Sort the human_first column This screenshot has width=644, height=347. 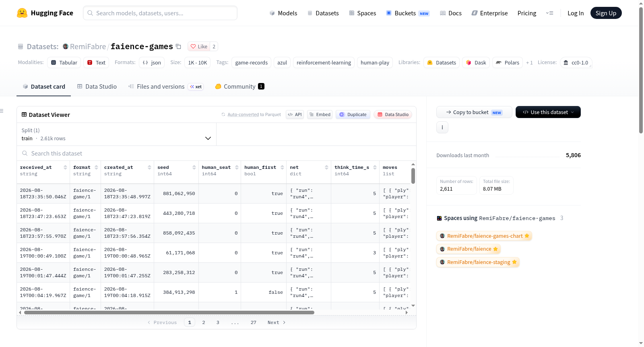pyautogui.click(x=282, y=167)
